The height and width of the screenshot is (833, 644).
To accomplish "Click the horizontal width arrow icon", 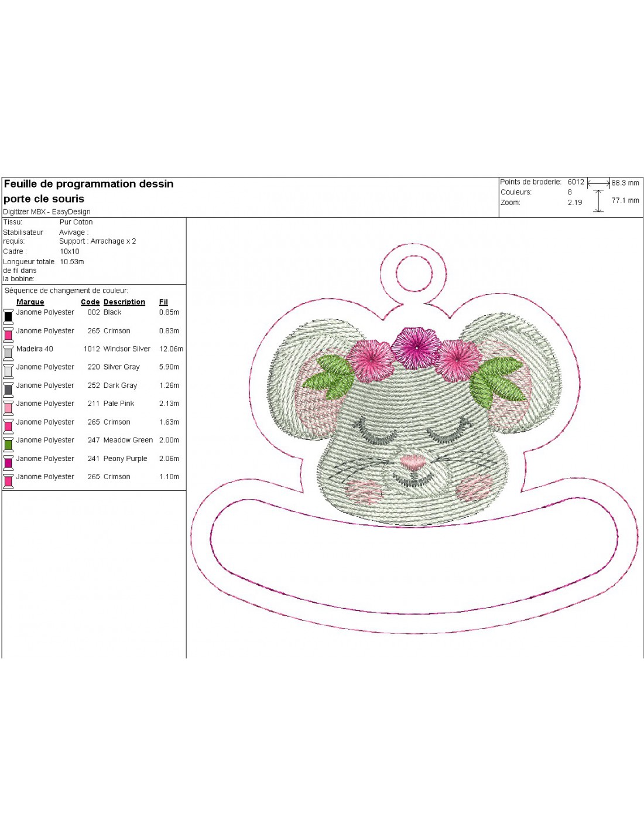I will click(x=598, y=183).
